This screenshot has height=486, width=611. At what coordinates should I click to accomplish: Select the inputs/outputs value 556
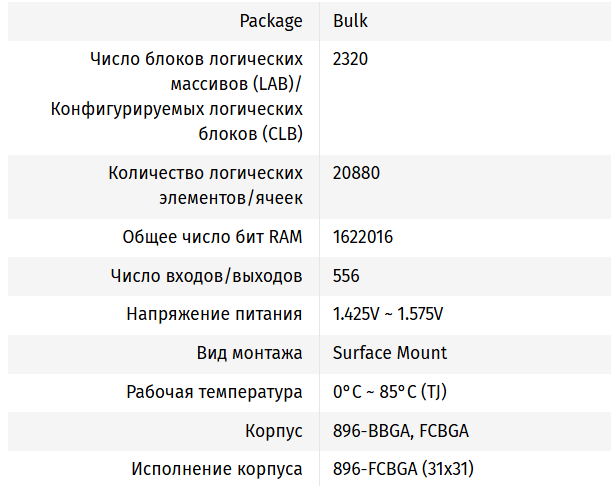click(x=346, y=276)
